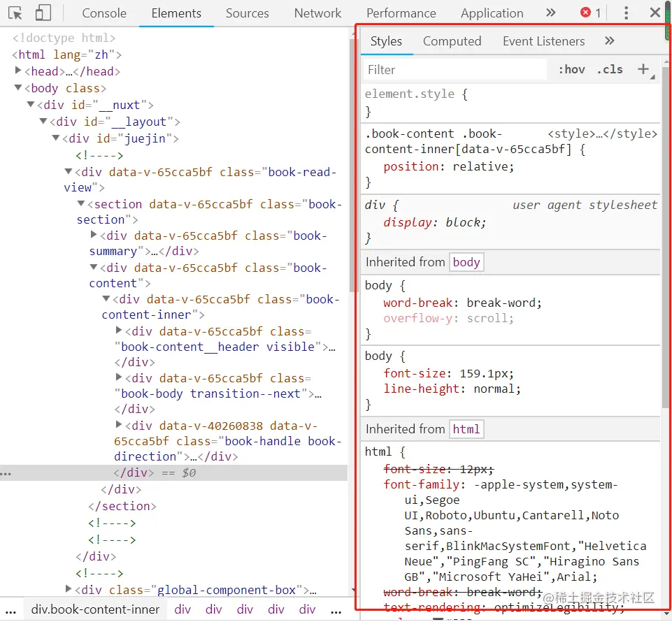Expand the book-body transition--next div
This screenshot has width=672, height=622.
pyautogui.click(x=119, y=377)
